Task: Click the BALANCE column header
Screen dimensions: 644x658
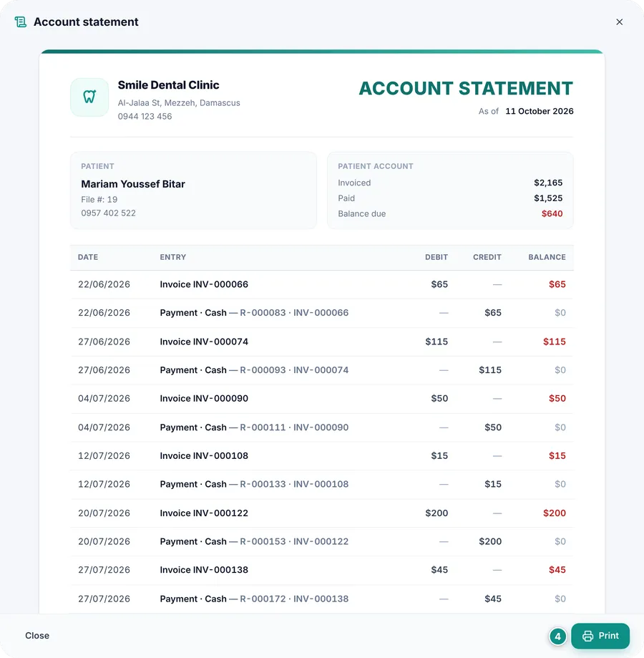Action: point(547,257)
